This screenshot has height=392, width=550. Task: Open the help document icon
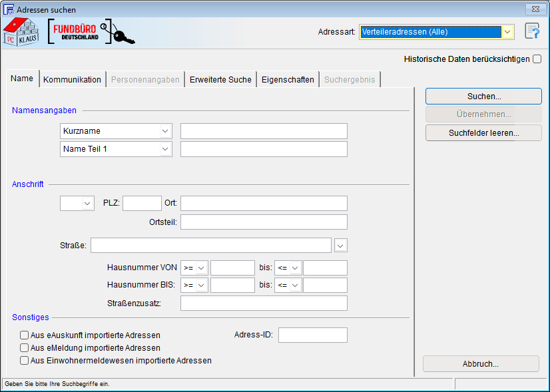[531, 31]
